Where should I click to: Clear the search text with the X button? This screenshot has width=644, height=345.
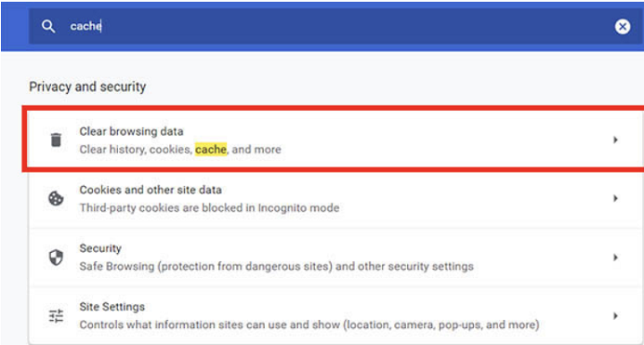tap(623, 27)
